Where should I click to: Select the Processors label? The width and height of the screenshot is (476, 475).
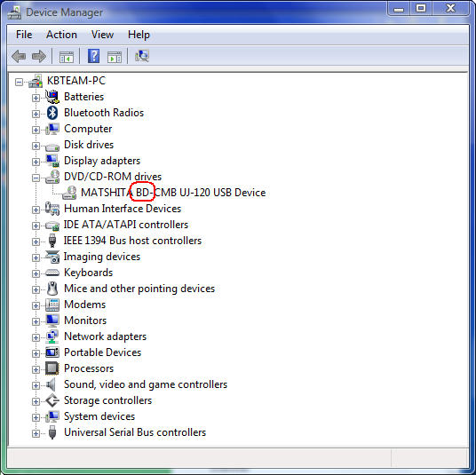[x=89, y=368]
